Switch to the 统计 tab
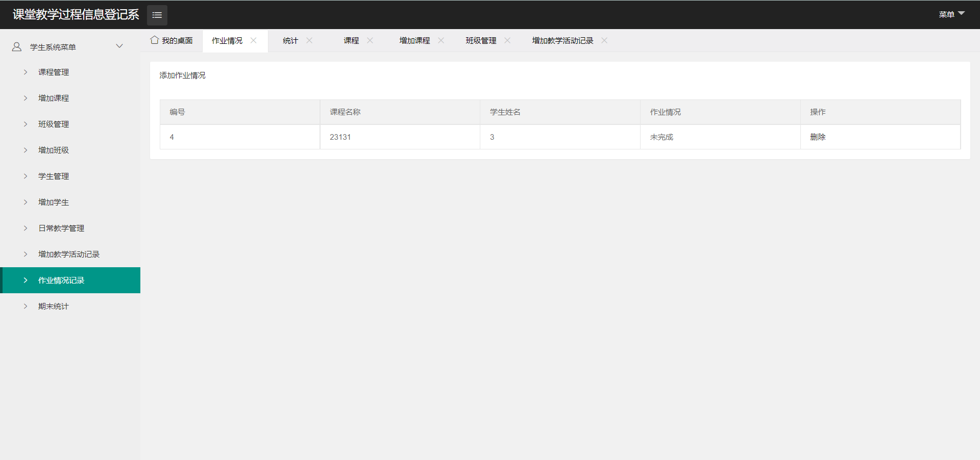Screen dimensions: 980x460 click(290, 40)
